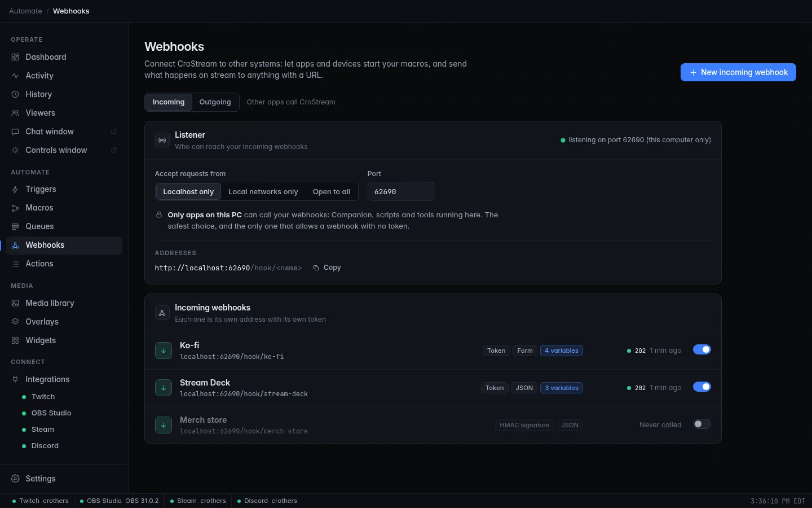
Task: Click the Widgets grid icon
Action: pyautogui.click(x=15, y=340)
